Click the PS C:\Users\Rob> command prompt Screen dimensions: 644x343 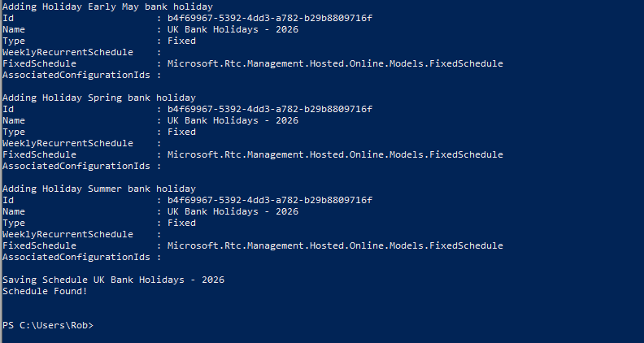tap(48, 325)
